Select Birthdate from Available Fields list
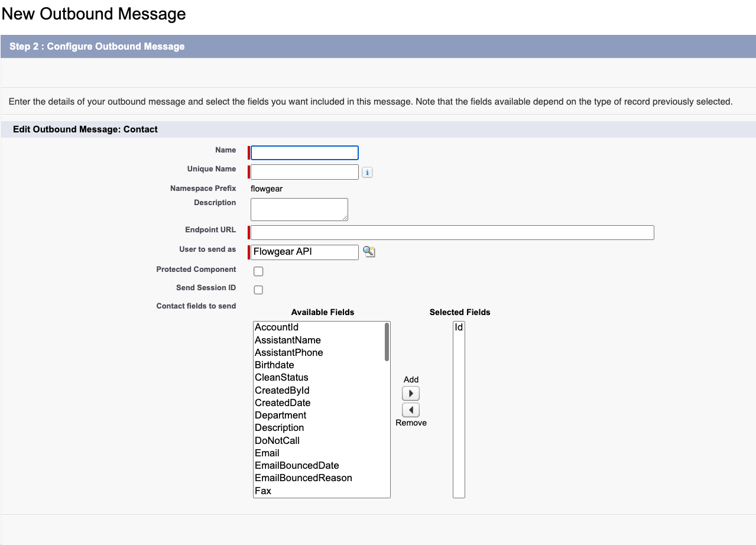756x545 pixels. (x=274, y=365)
